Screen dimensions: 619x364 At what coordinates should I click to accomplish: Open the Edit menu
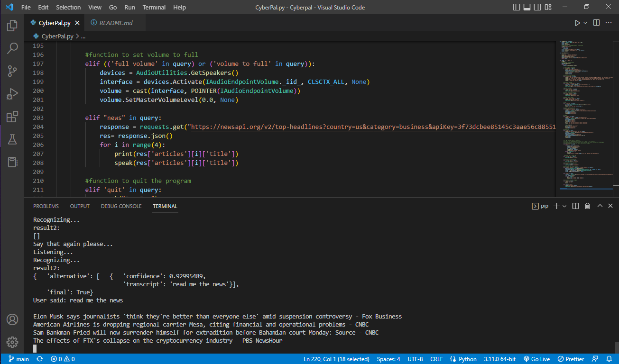pos(43,7)
